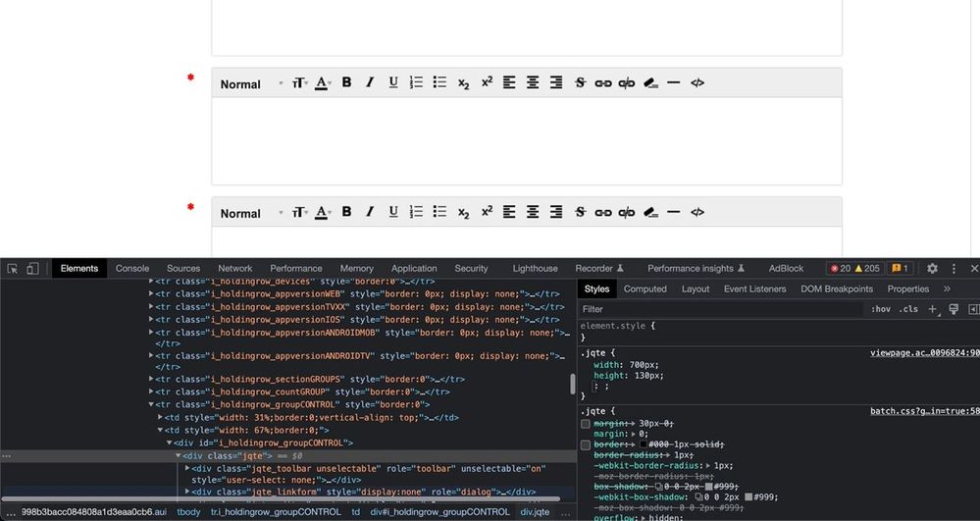Open DevTools settings gear
The image size is (980, 521).
[x=932, y=268]
